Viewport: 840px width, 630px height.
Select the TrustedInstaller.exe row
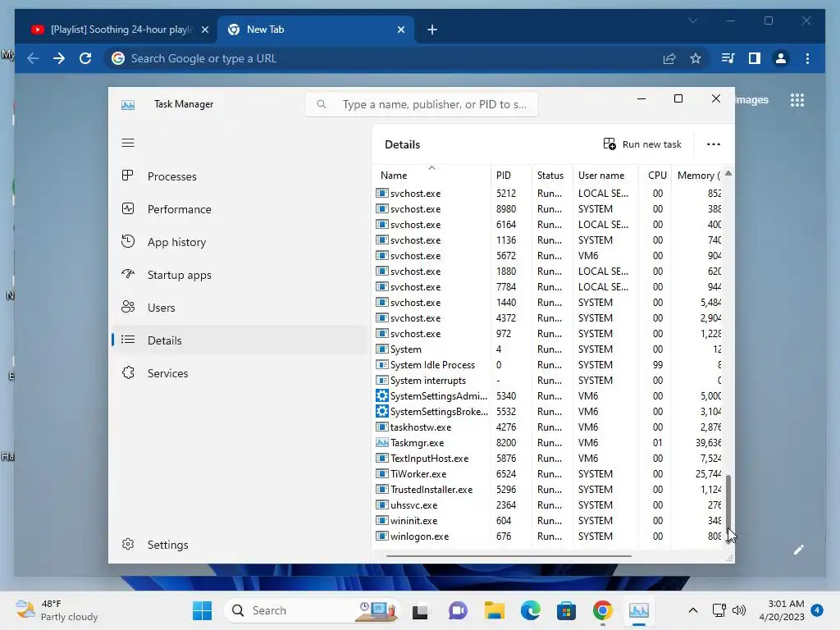point(548,489)
